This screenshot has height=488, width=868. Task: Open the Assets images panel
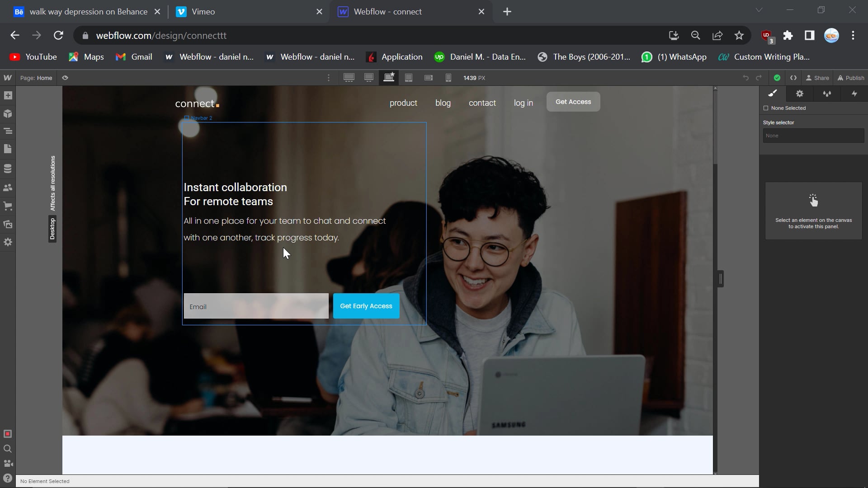[x=8, y=224]
